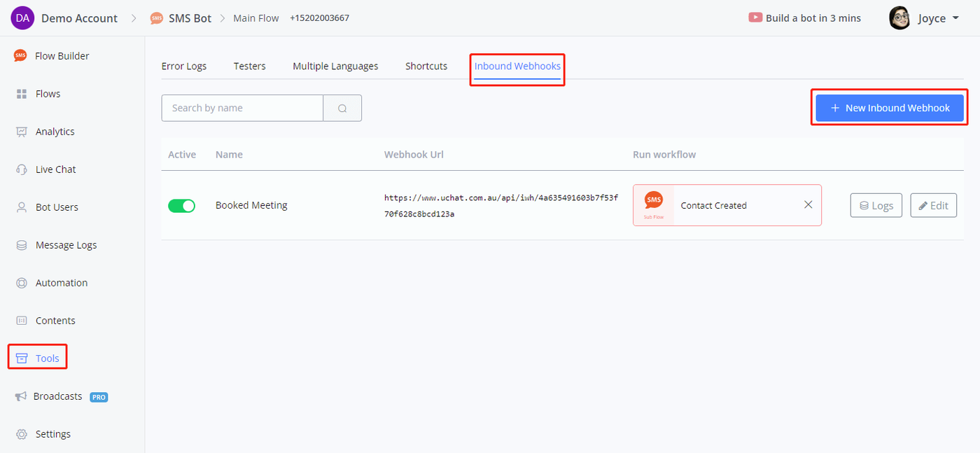
Task: Click the DA account avatar circle
Action: point(22,18)
